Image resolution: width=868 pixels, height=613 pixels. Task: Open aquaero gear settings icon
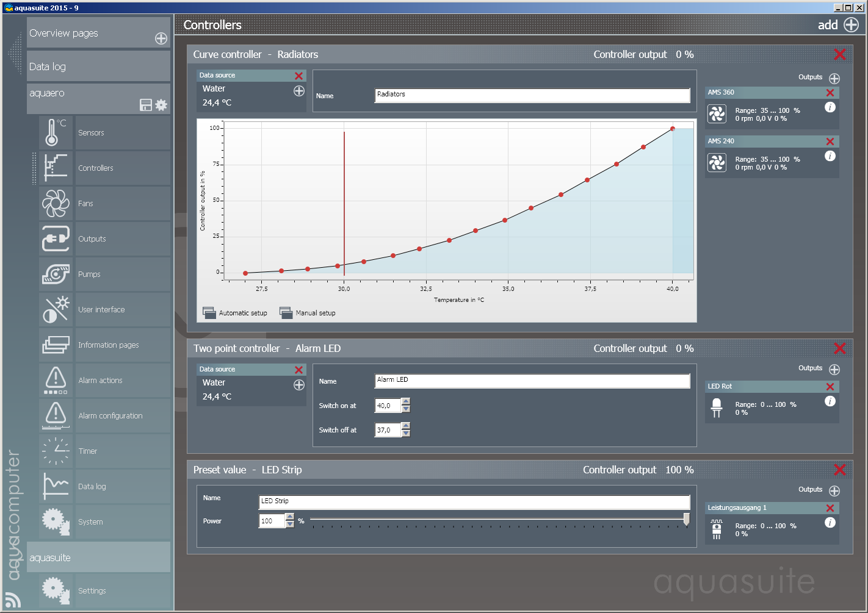point(161,105)
